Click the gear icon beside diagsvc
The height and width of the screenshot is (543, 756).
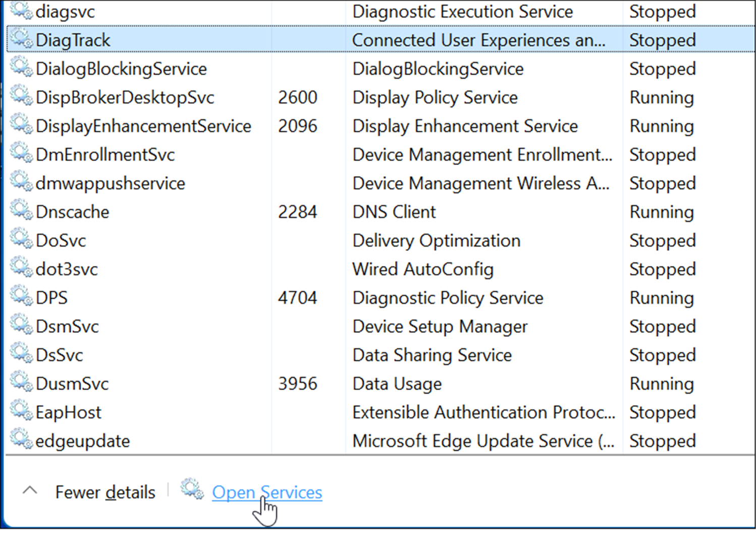click(21, 11)
